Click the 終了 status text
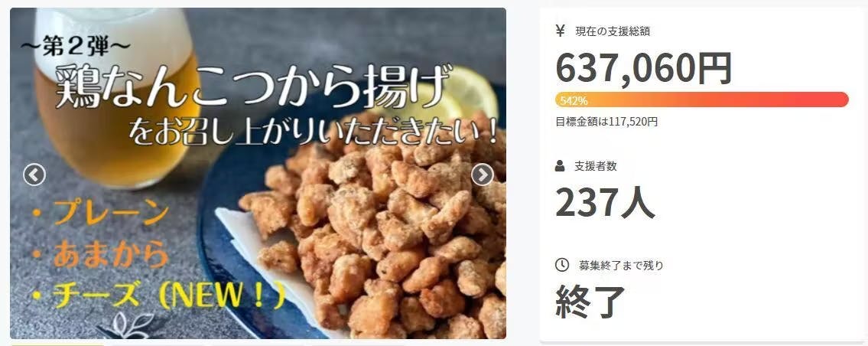 pos(590,302)
